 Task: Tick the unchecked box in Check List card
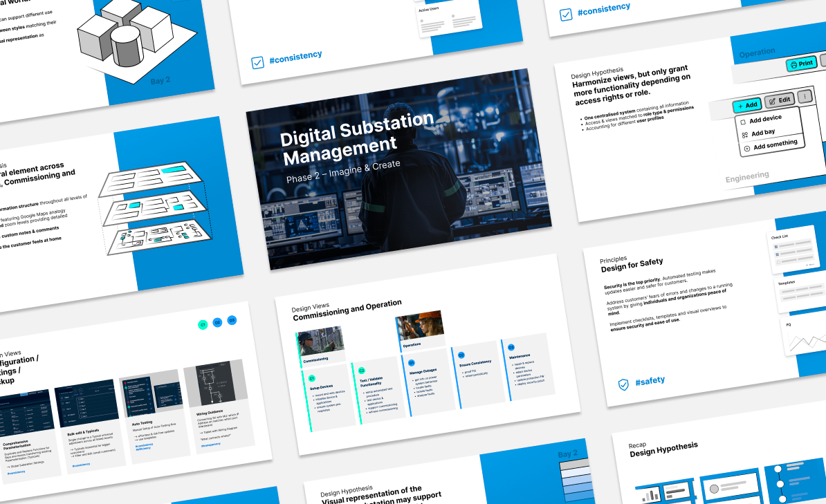pyautogui.click(x=778, y=262)
